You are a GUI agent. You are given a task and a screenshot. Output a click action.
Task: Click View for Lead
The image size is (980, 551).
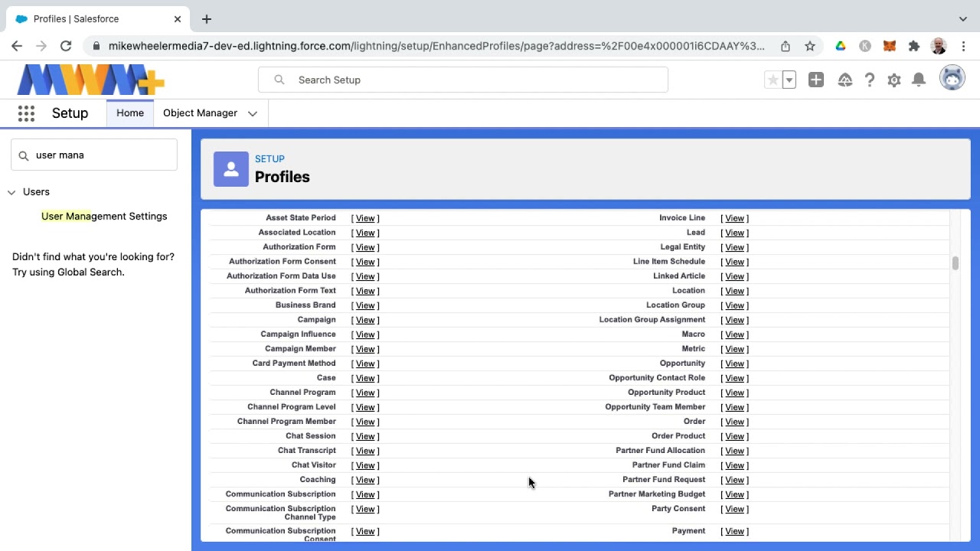pos(734,233)
